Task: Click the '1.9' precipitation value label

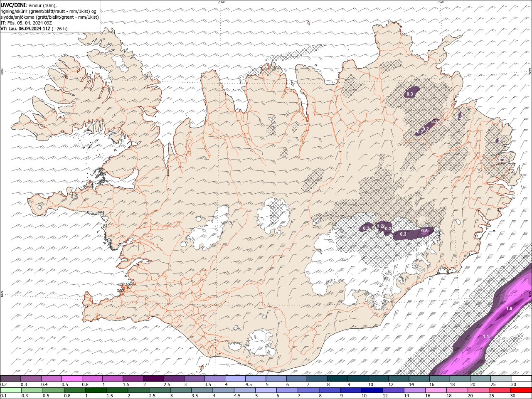Action: 509,308
